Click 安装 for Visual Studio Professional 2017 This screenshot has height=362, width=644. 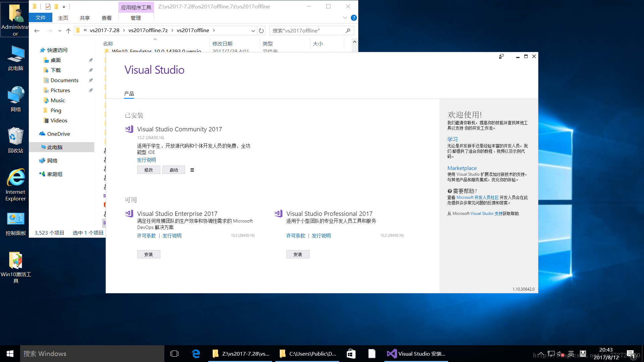(298, 254)
